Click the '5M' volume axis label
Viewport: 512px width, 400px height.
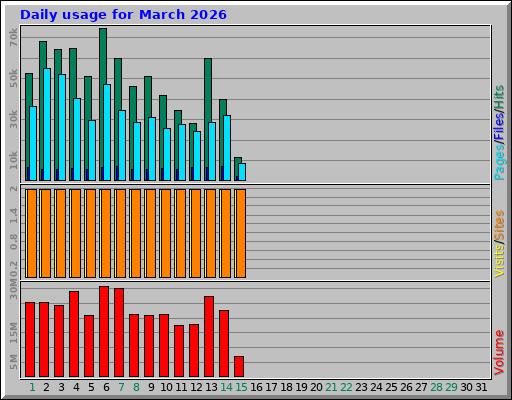(13, 362)
